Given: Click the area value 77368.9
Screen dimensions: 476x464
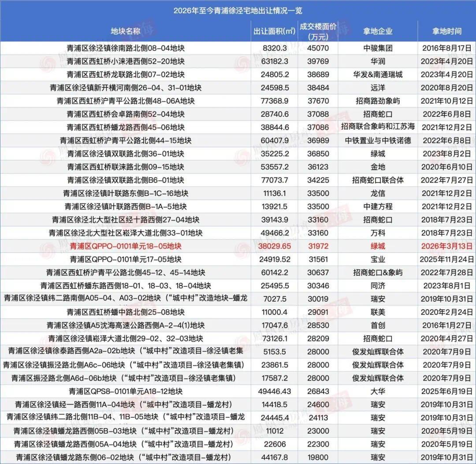Looking at the screenshot, I should click(271, 101).
